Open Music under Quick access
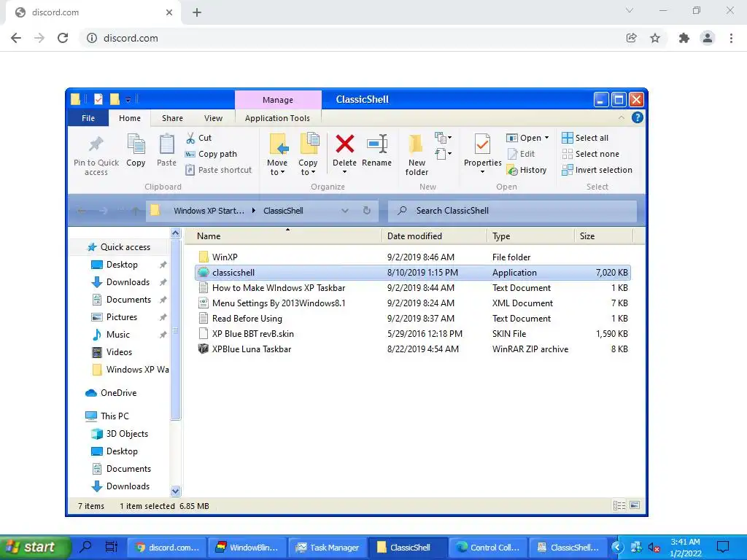 tap(111, 334)
